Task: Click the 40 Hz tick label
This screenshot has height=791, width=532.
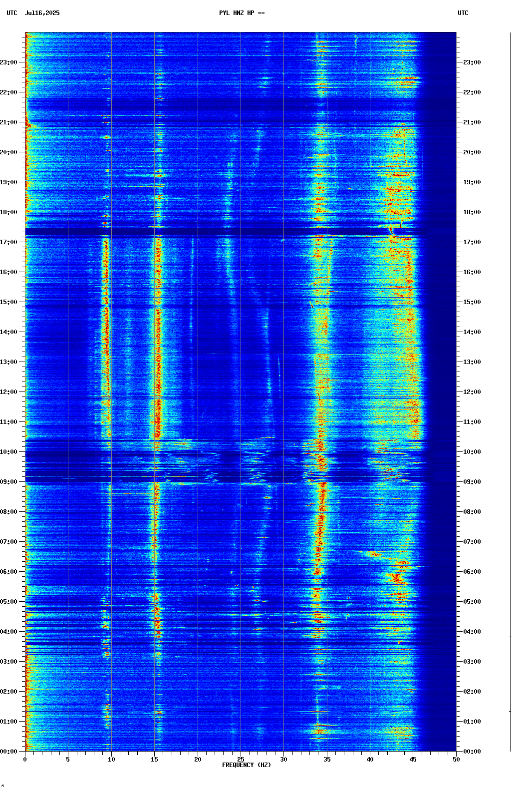Action: coord(370,760)
